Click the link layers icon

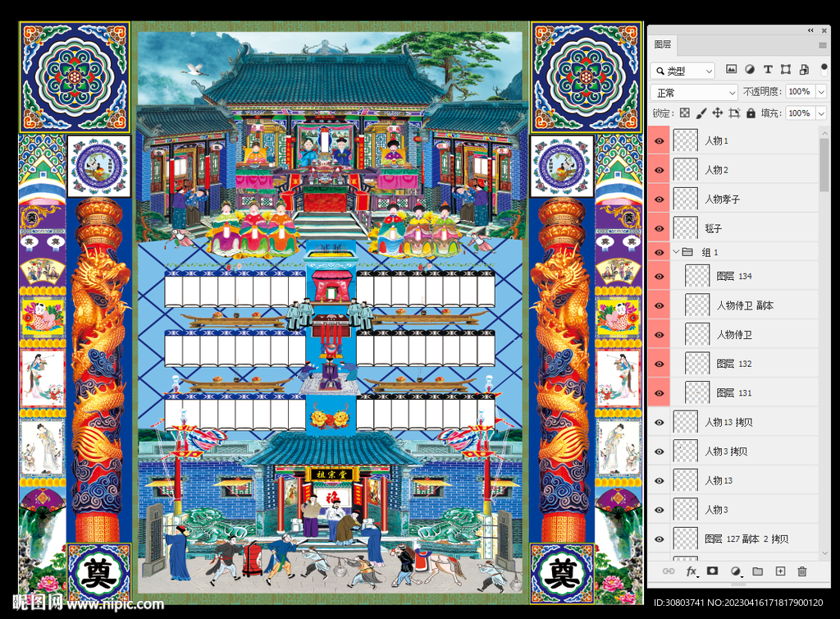point(668,571)
